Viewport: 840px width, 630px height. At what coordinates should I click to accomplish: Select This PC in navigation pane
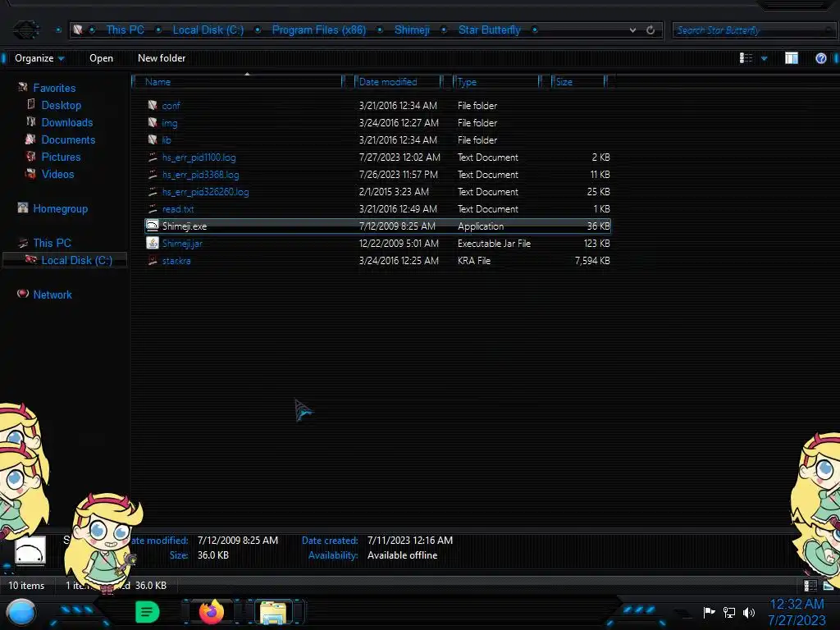pos(52,243)
